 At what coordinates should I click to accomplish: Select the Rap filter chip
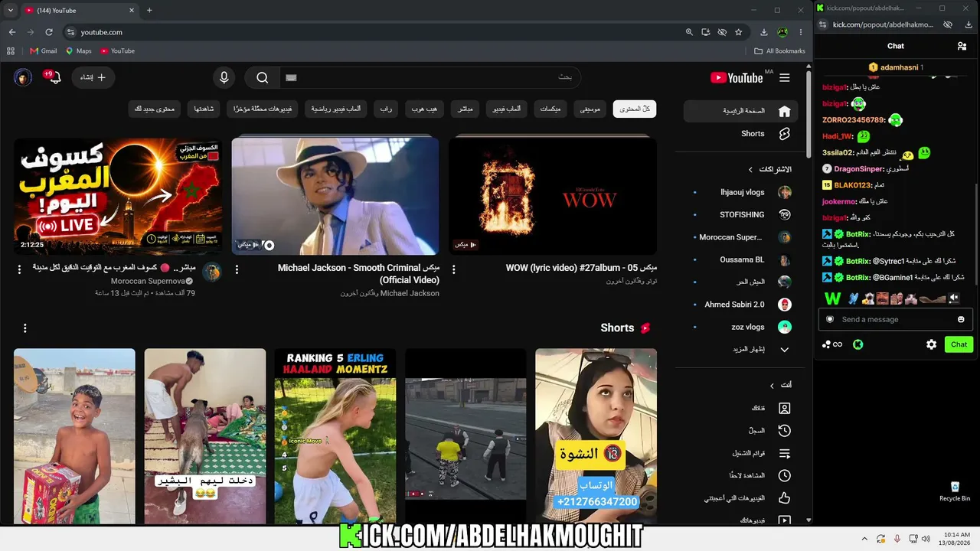point(386,109)
